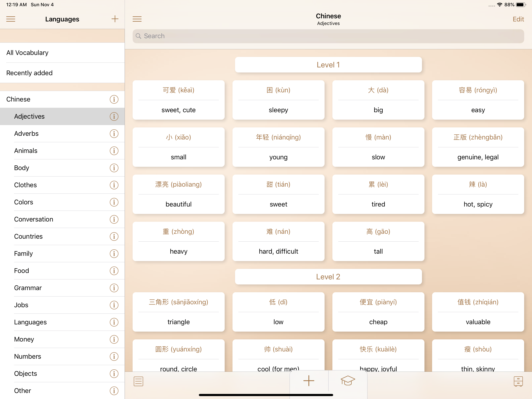The height and width of the screenshot is (399, 532).
Task: Show info for Chinese language
Action: click(114, 99)
